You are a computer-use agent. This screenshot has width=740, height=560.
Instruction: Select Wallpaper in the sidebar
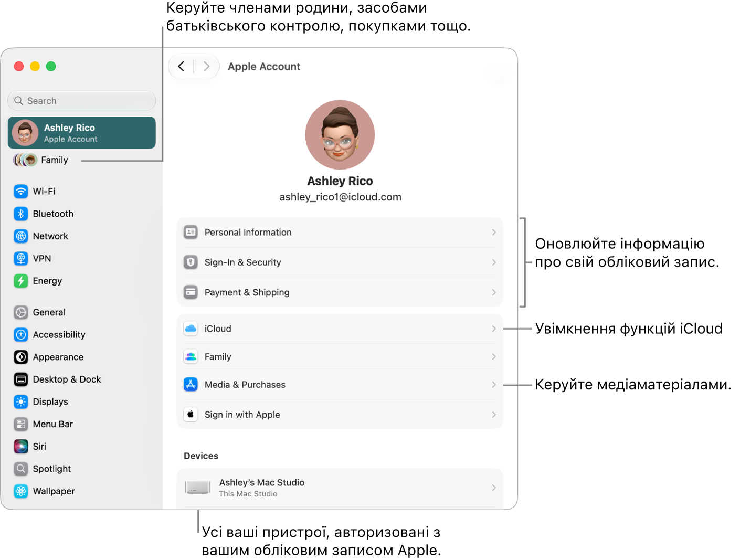coord(82,491)
